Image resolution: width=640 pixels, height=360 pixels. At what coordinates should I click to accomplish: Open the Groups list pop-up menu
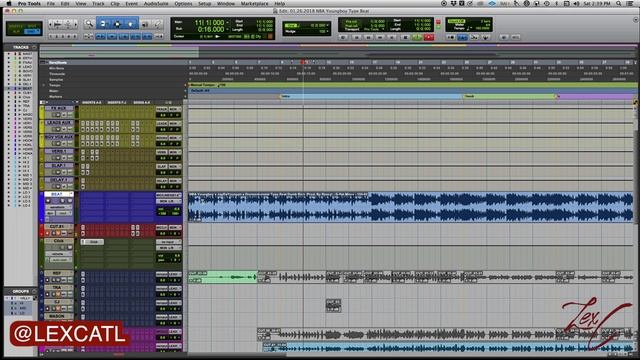click(34, 291)
